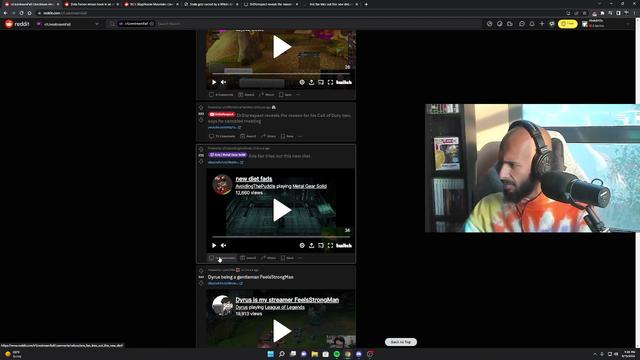
Task: Open the coins icon in Reddit header
Action: (x=500, y=24)
